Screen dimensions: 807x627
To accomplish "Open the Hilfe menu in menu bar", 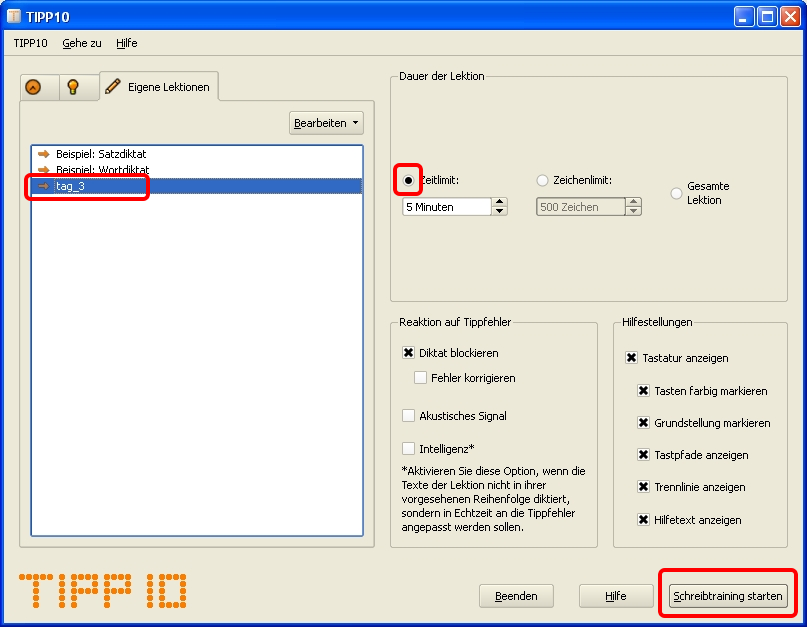I will click(126, 43).
